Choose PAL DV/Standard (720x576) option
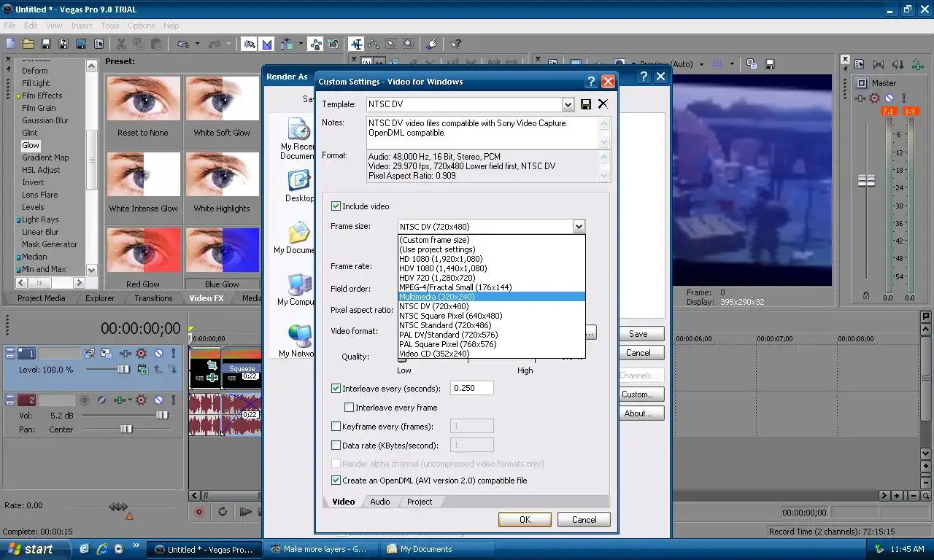 click(x=492, y=335)
